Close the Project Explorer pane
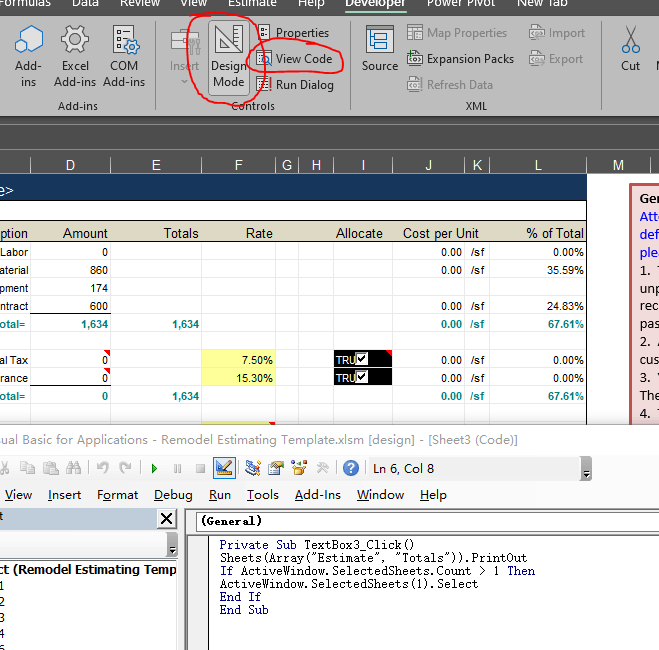659x650 pixels. click(167, 518)
